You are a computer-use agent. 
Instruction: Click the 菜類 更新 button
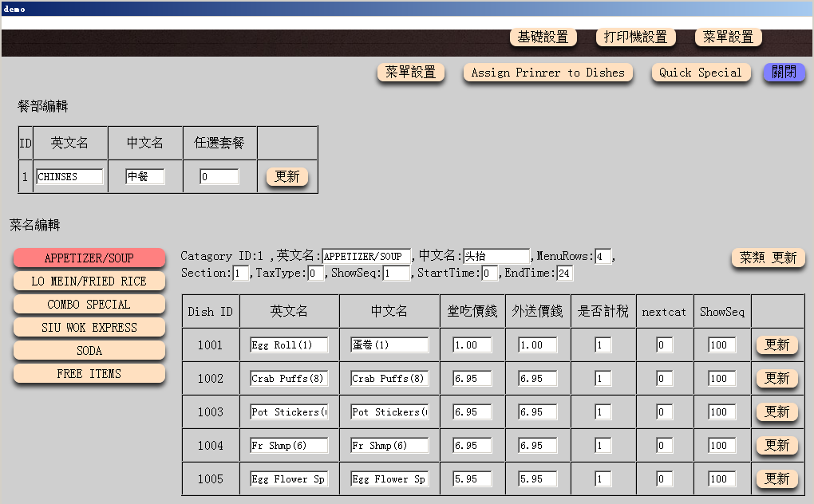768,258
